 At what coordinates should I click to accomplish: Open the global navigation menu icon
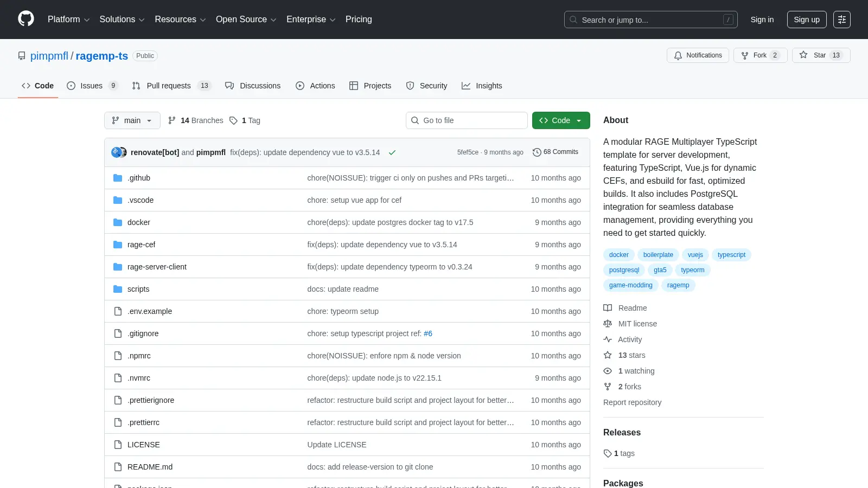pyautogui.click(x=842, y=20)
